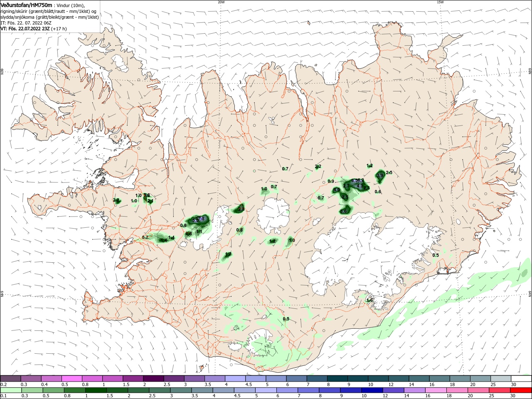Click the 20W longitude label at top
532x399 pixels.
pyautogui.click(x=221, y=2)
